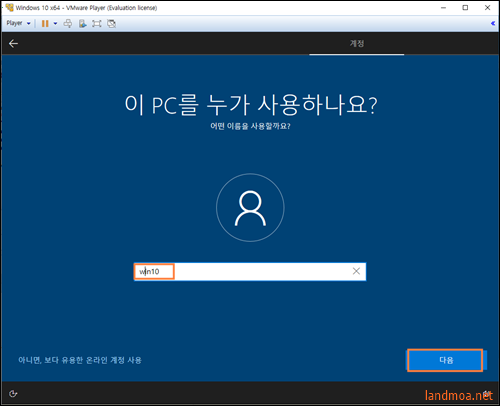
Task: Open the Ease of Access icon at bottom-left
Action: (x=13, y=394)
